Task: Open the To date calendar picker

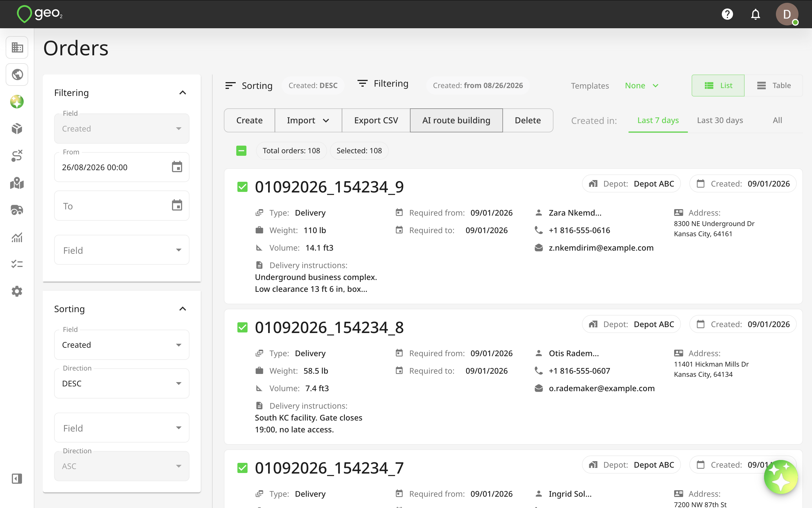Action: click(177, 205)
